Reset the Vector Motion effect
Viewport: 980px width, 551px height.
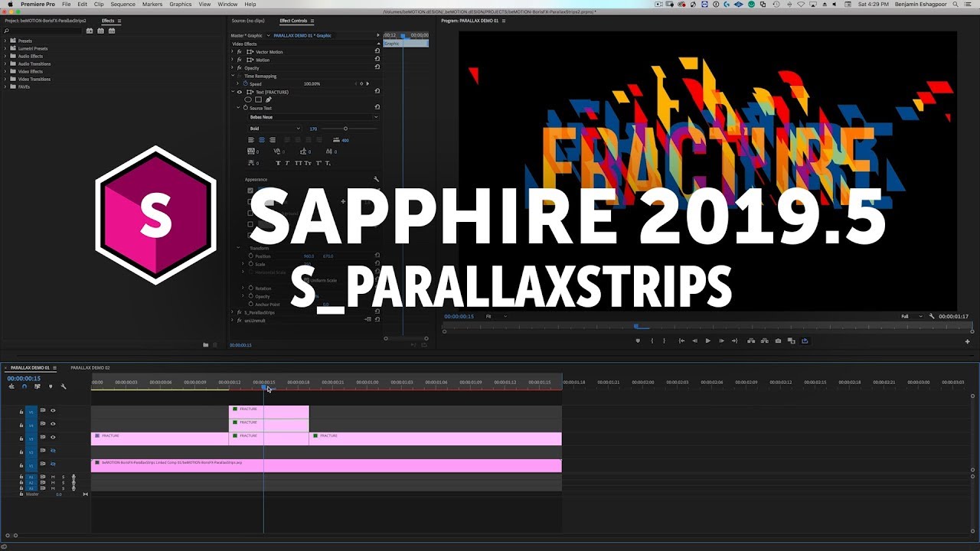coord(377,52)
